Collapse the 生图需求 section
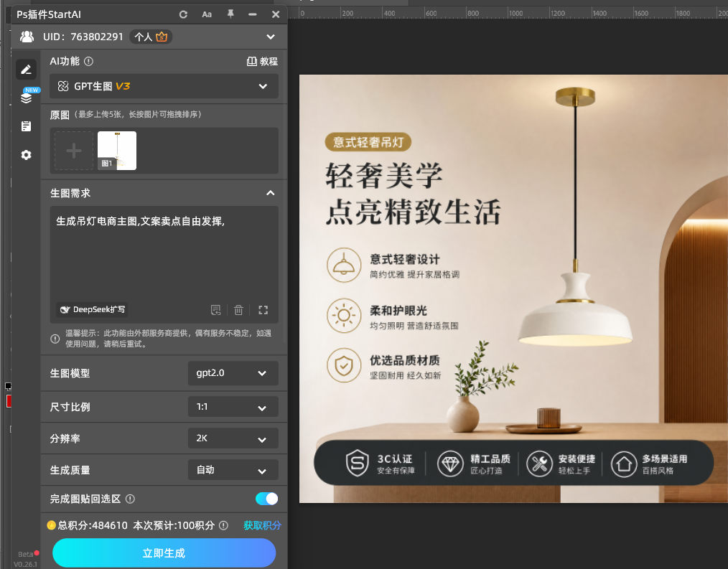Image resolution: width=728 pixels, height=569 pixels. pyautogui.click(x=270, y=193)
